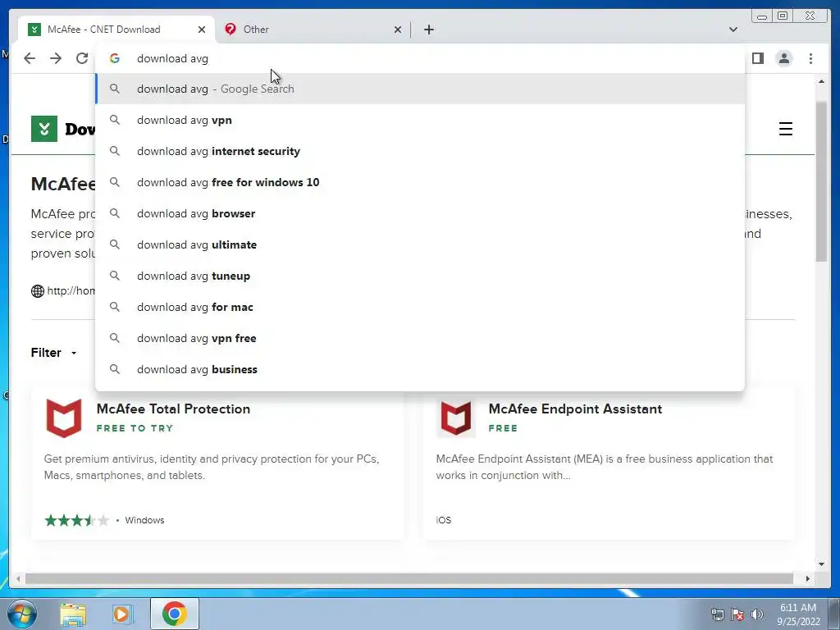Close the Other tab
Screen dimensions: 840x630
click(x=398, y=30)
